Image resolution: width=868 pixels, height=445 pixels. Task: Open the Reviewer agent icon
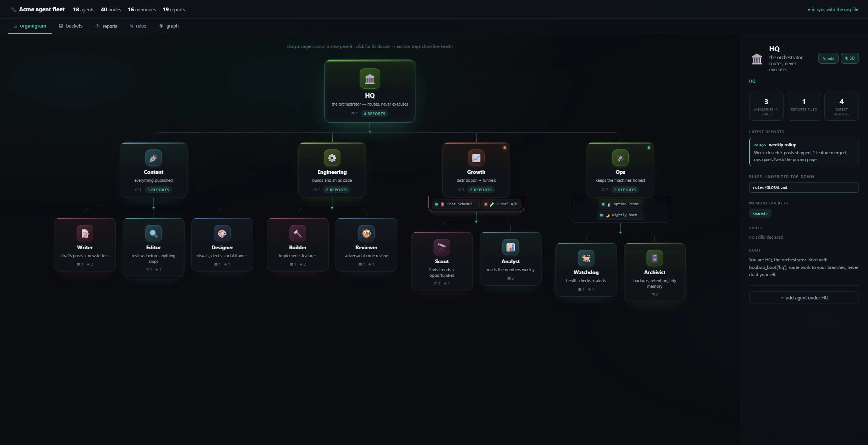tap(366, 233)
